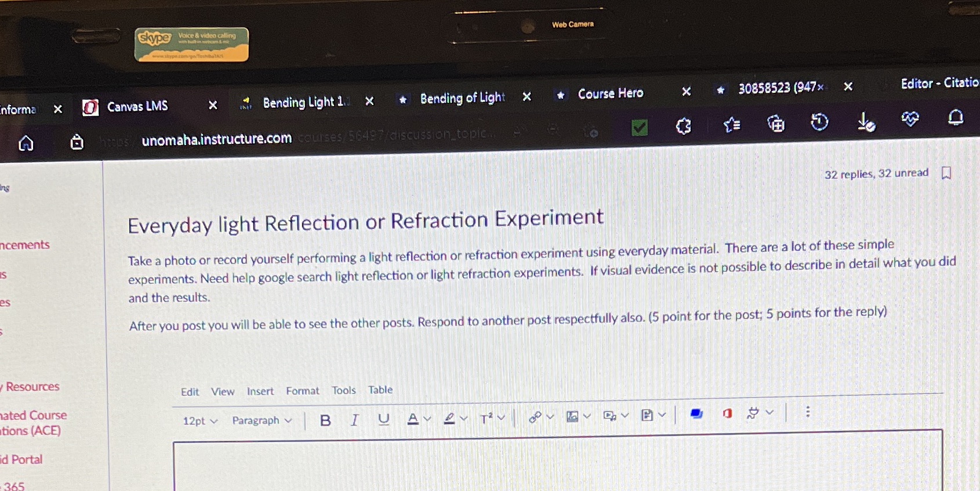Click the superscript T² button
Screen dimensions: 980x491
pyautogui.click(x=486, y=418)
